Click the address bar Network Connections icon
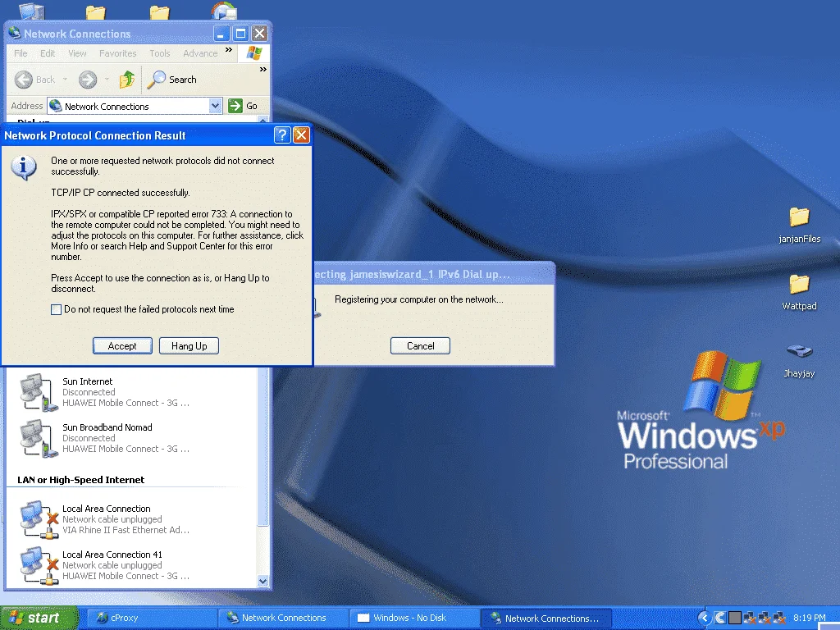Viewport: 840px width, 630px height. [55, 106]
